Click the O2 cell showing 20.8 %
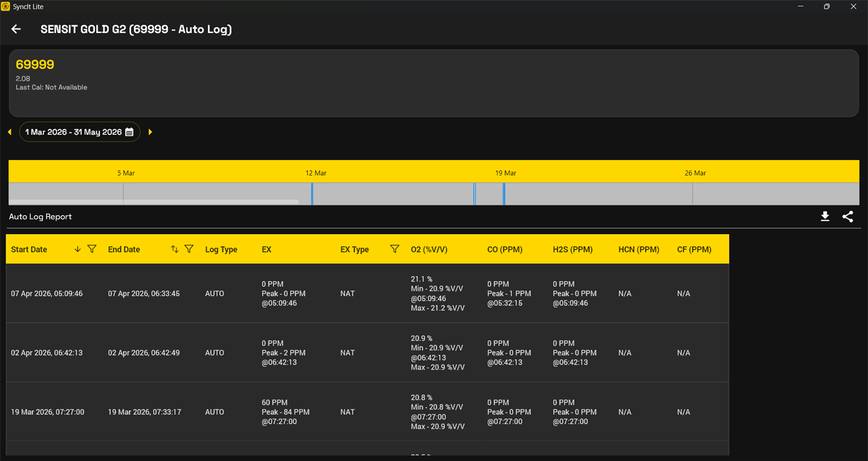 click(437, 412)
